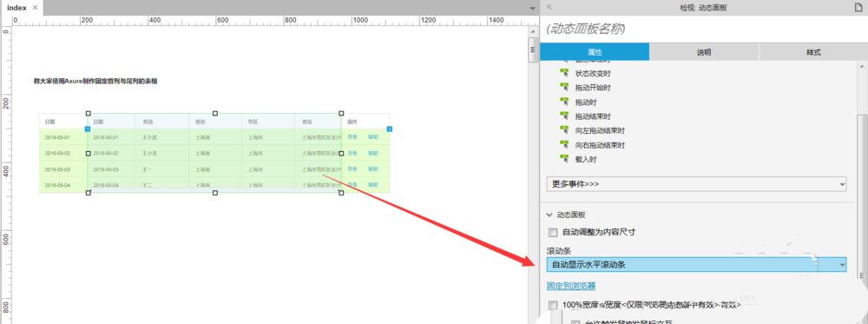
Task: Click the 固定到浏览器 link
Action: tap(571, 286)
